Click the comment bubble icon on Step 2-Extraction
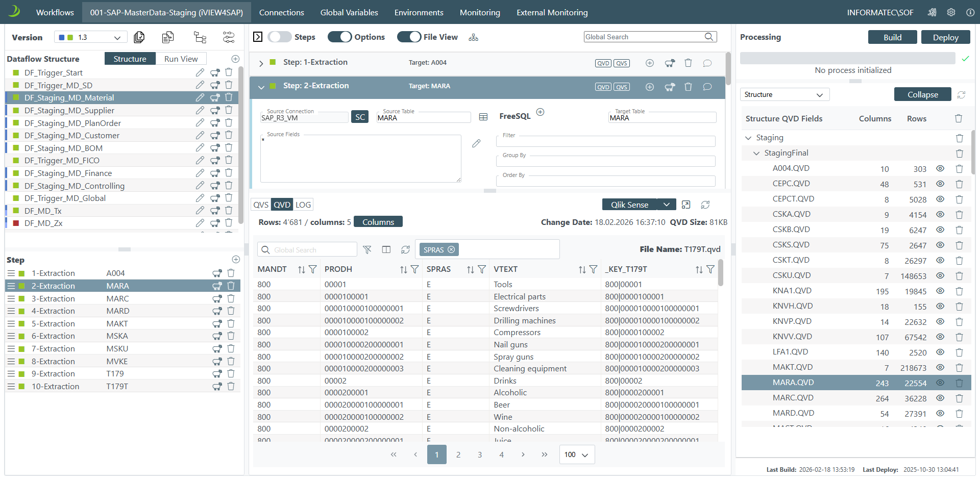 coord(707,87)
